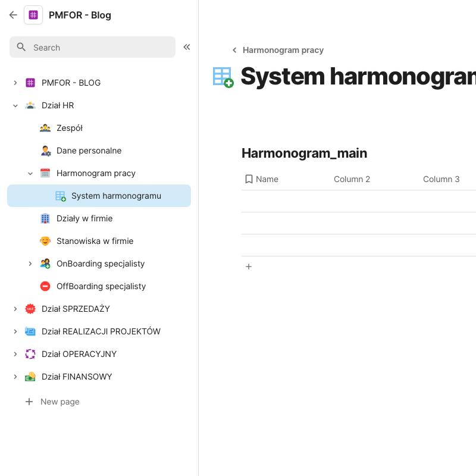The width and height of the screenshot is (476, 476).
Task: Click the red OffBoarding specjalisty icon
Action: (45, 286)
